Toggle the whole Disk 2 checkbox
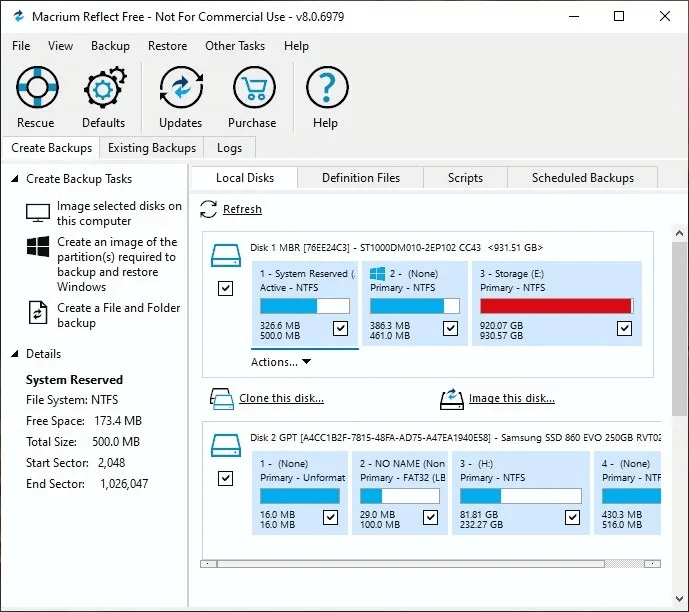The width and height of the screenshot is (689, 612). point(225,478)
